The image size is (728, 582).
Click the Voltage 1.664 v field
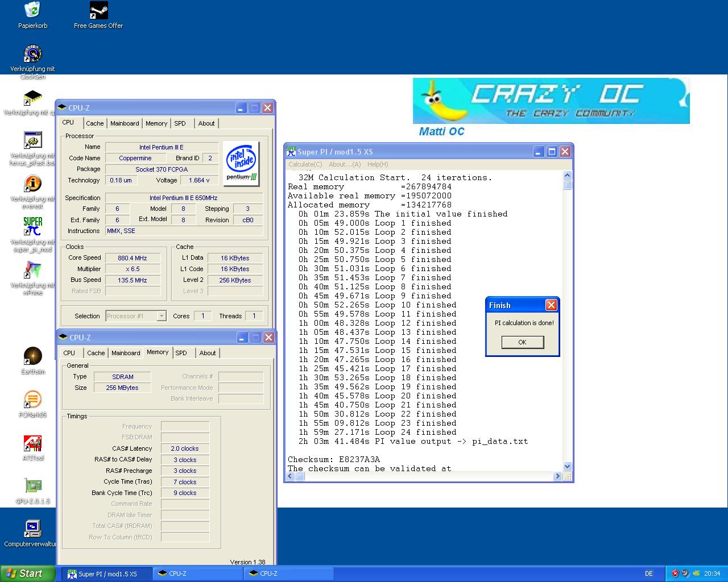click(199, 180)
